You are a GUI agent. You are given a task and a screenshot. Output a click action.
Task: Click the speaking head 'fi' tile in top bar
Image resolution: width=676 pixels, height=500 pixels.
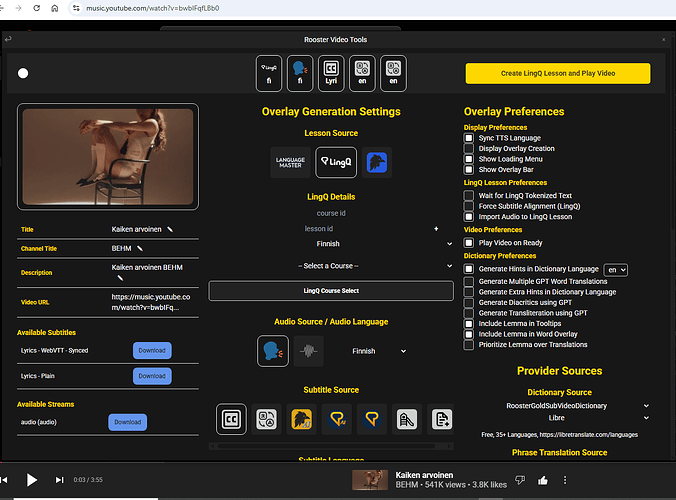(x=300, y=73)
